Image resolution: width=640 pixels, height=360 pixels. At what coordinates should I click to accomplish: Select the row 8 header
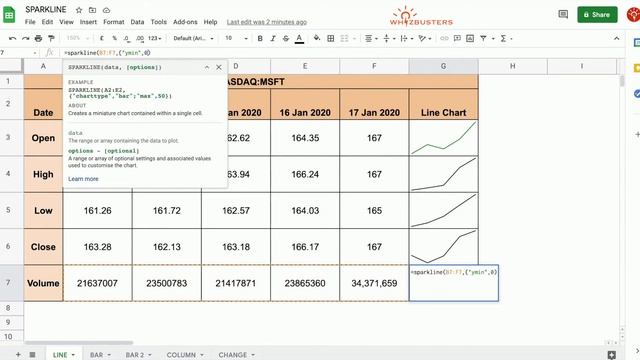coord(8,308)
